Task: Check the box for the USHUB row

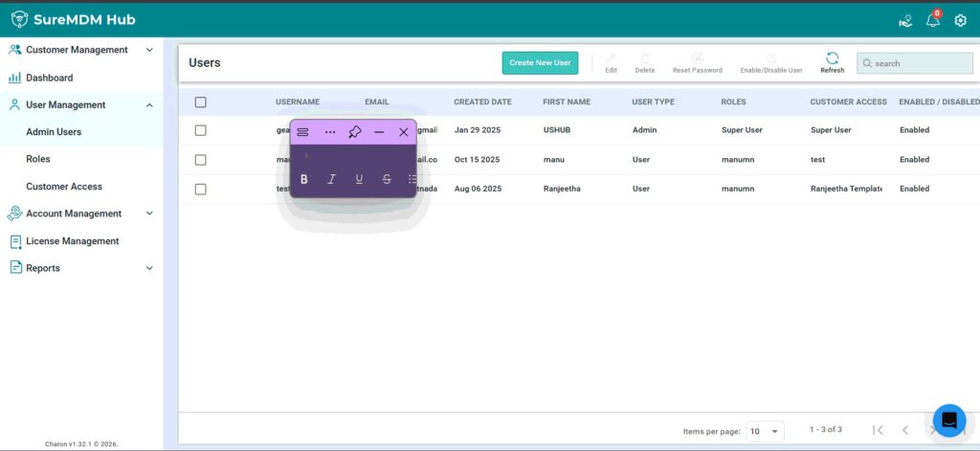Action: [201, 130]
